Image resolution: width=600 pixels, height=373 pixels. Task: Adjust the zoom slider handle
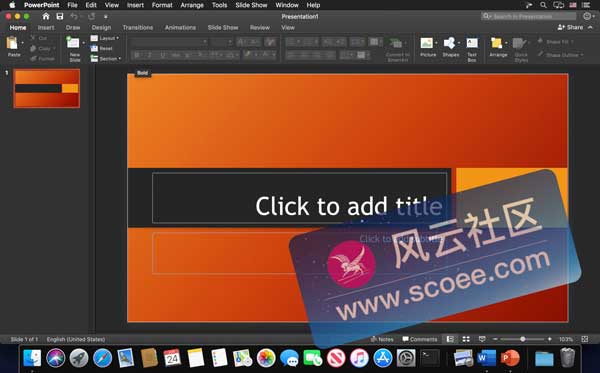point(522,339)
